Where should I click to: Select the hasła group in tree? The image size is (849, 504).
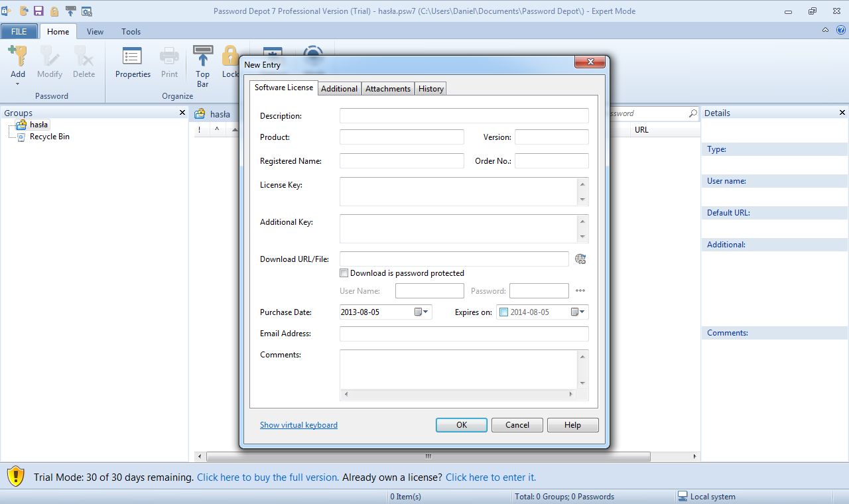pyautogui.click(x=38, y=125)
